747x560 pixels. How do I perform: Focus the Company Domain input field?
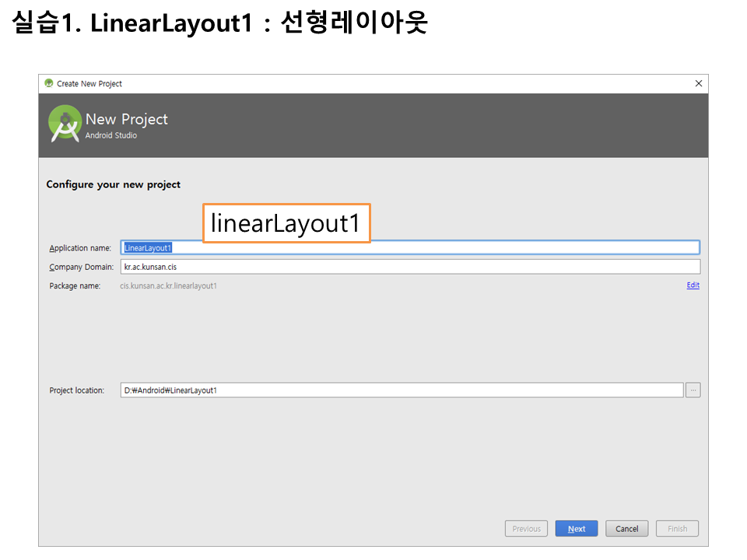[x=410, y=267]
